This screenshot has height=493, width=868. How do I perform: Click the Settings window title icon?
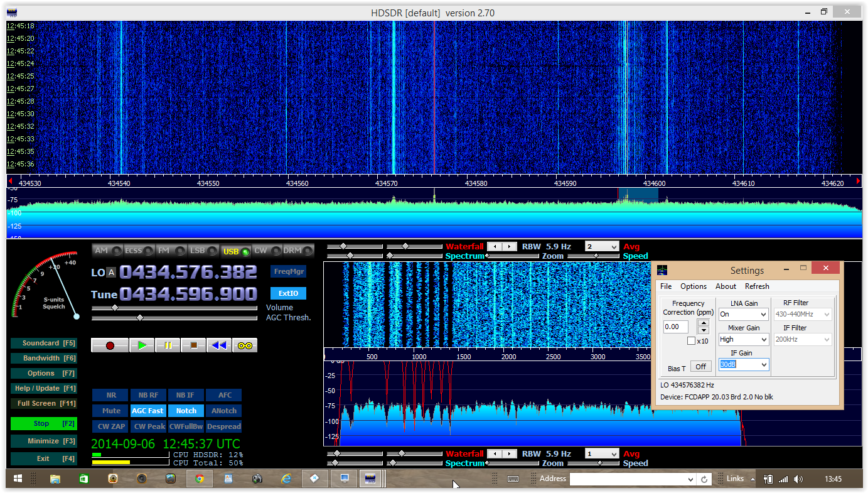click(663, 270)
